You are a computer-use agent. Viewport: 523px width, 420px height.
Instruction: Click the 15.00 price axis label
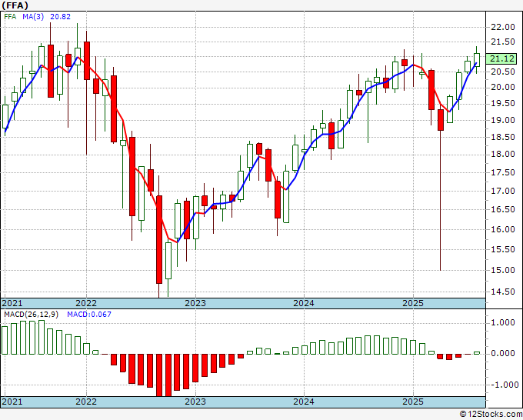pyautogui.click(x=503, y=270)
